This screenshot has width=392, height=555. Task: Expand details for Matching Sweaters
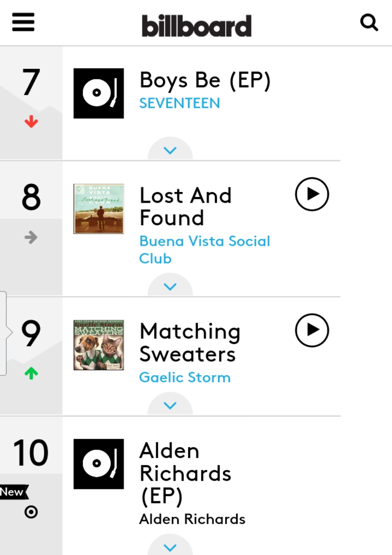click(170, 405)
